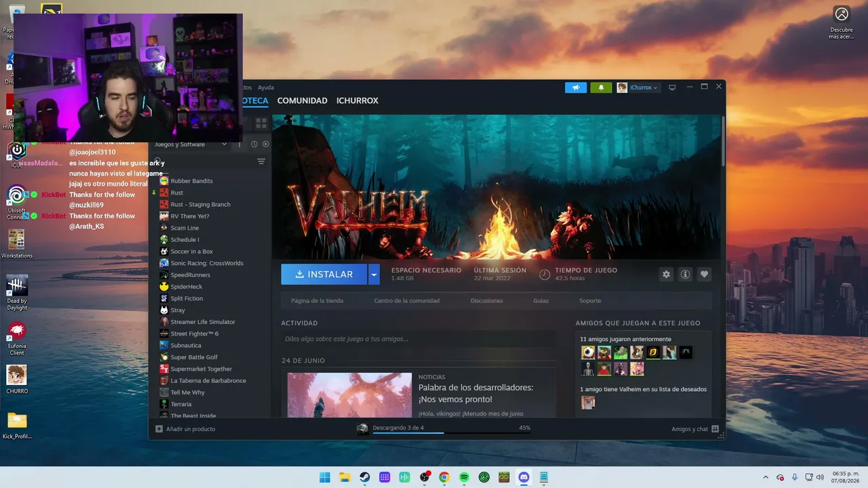Open Discord from the taskbar
Screen dimensions: 868x488
pyautogui.click(x=524, y=477)
